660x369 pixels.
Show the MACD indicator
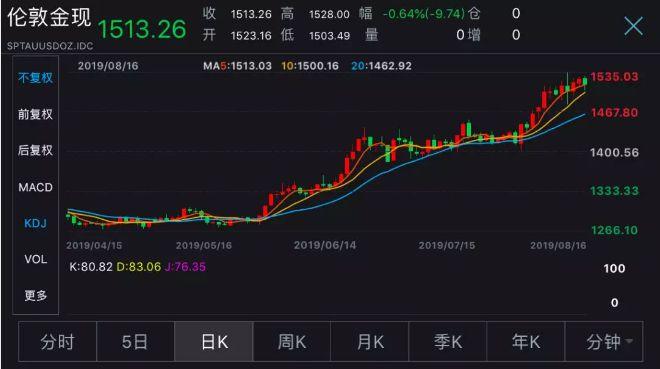click(x=35, y=187)
